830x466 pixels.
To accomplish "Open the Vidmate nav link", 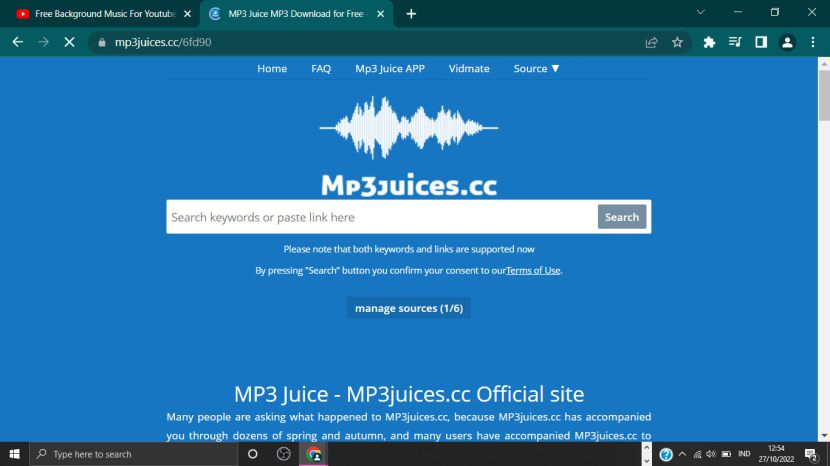I will [469, 68].
